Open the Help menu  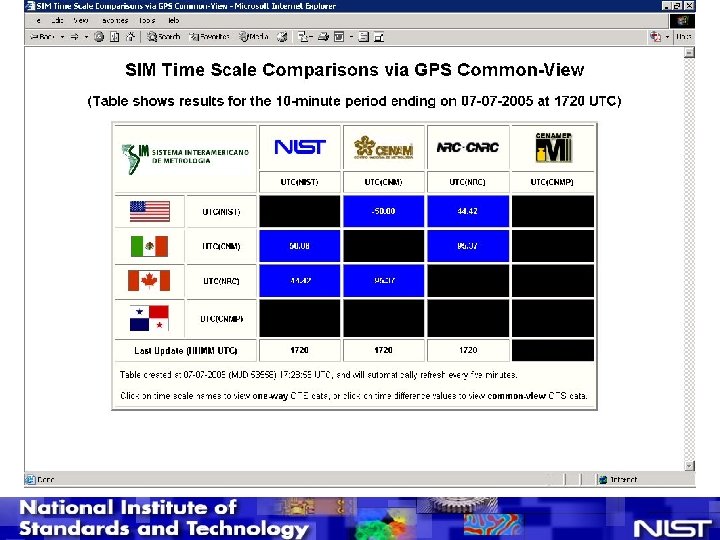[x=174, y=21]
